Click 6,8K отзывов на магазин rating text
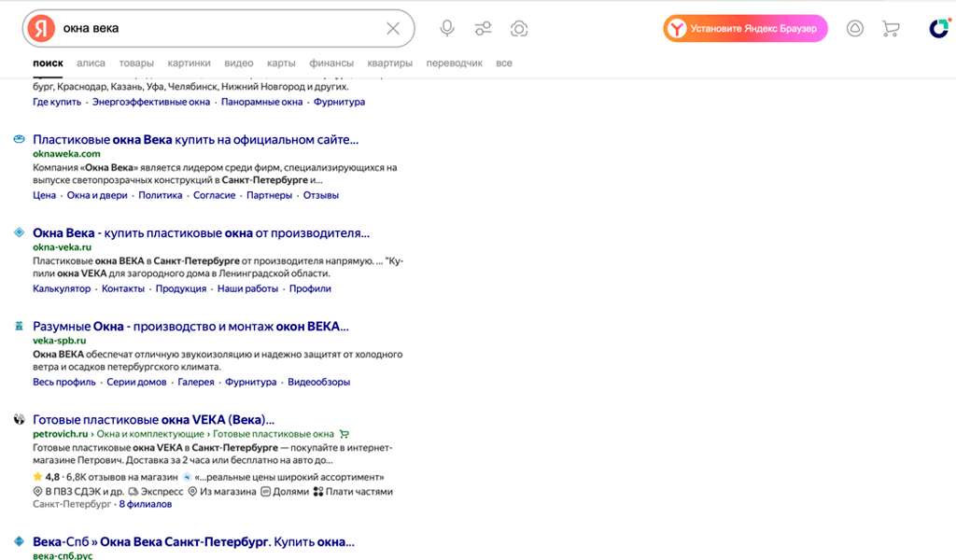 122,477
